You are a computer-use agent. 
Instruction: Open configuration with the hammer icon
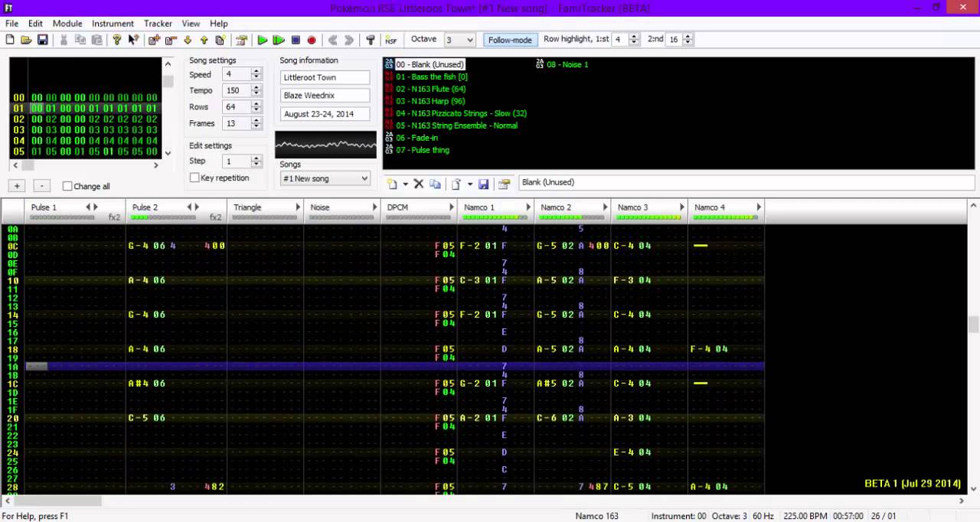[371, 40]
